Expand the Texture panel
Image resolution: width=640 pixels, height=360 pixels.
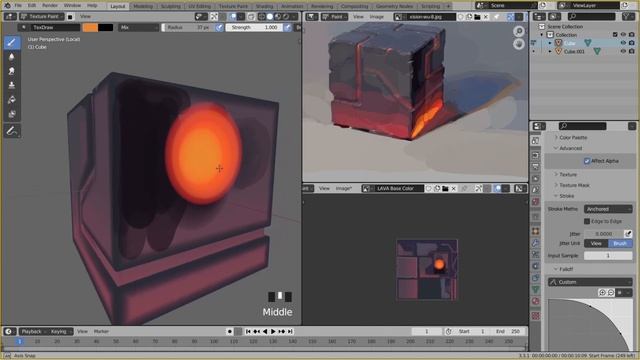[567, 174]
